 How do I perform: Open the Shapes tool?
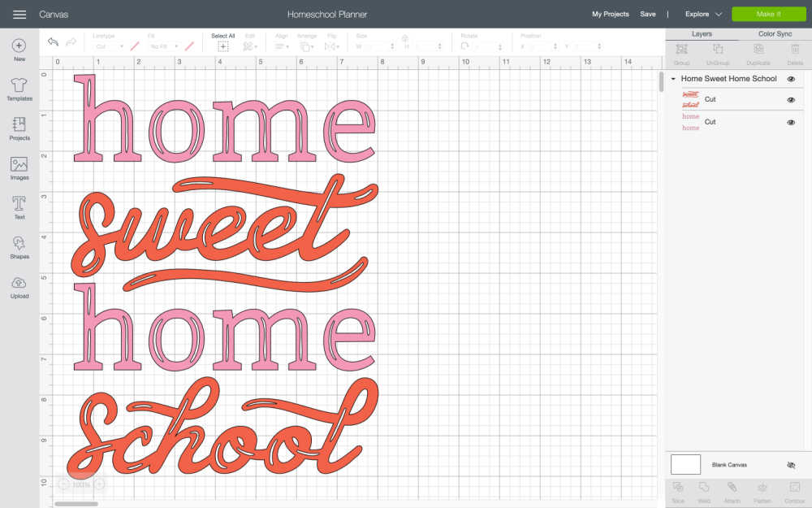[x=19, y=247]
